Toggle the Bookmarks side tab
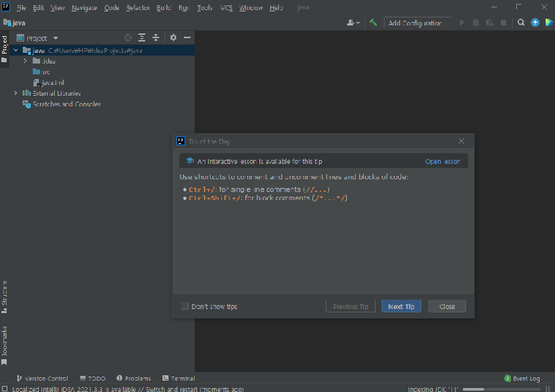555x392 pixels. coord(4,345)
